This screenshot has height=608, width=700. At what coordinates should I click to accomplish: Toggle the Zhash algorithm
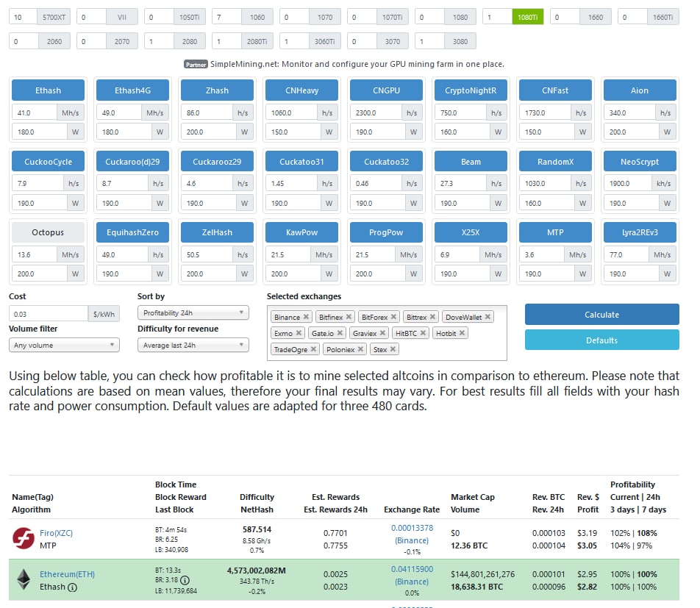point(217,90)
